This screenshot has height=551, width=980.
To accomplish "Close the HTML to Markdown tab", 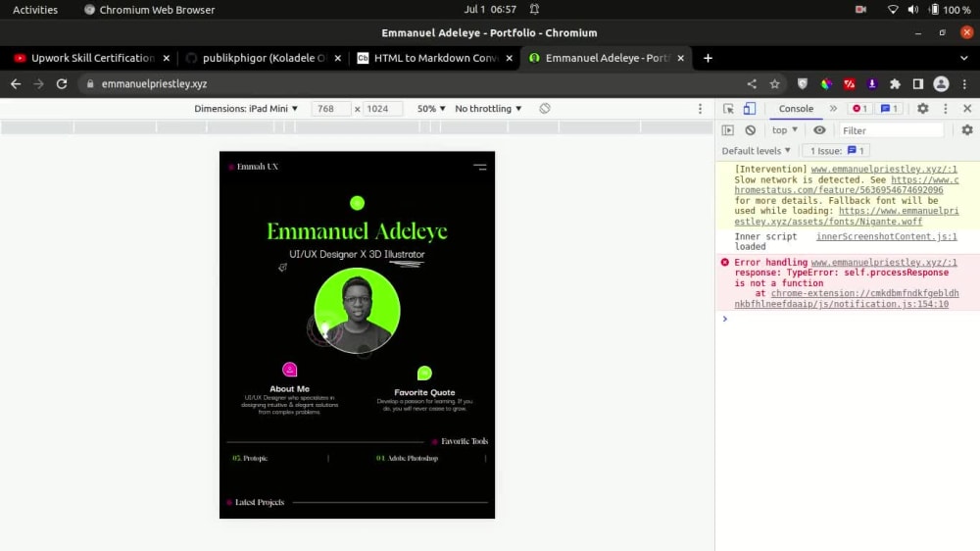I will tap(510, 58).
